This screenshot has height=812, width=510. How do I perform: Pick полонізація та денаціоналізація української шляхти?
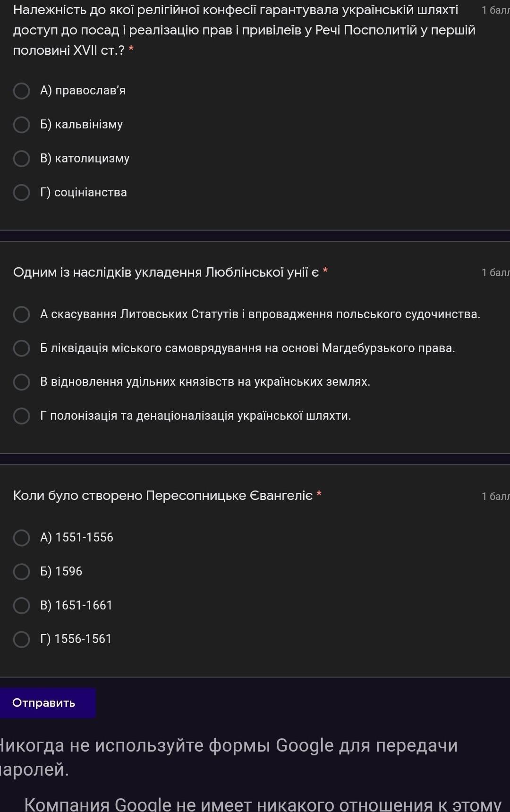coord(21,416)
